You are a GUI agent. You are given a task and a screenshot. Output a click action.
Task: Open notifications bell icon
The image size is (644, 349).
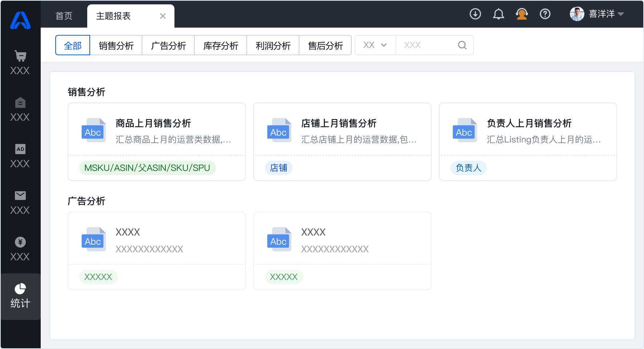click(x=498, y=14)
